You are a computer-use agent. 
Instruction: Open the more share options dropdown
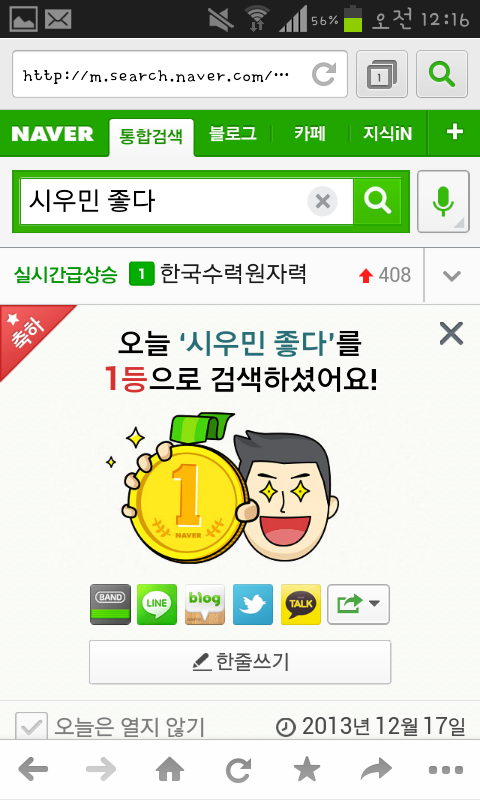click(x=358, y=604)
